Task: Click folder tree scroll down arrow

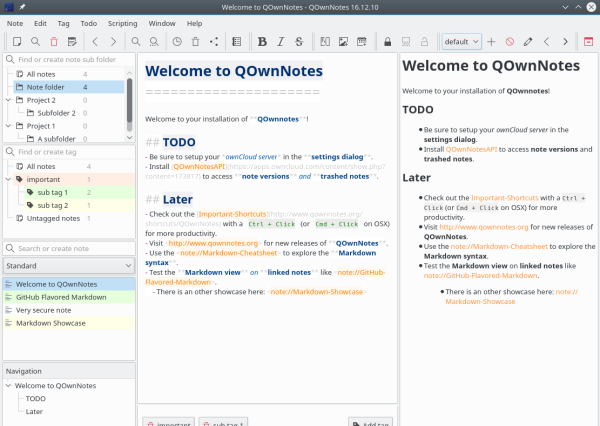Action: (129, 137)
